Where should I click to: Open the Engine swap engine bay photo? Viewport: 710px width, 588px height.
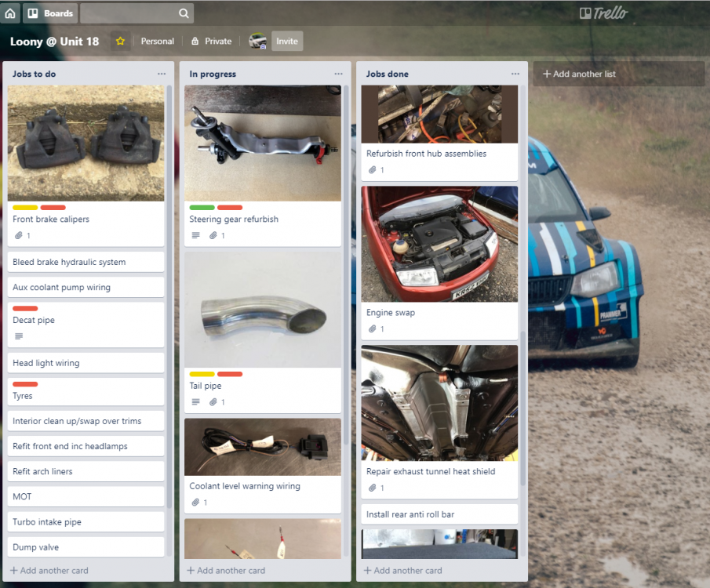click(439, 244)
